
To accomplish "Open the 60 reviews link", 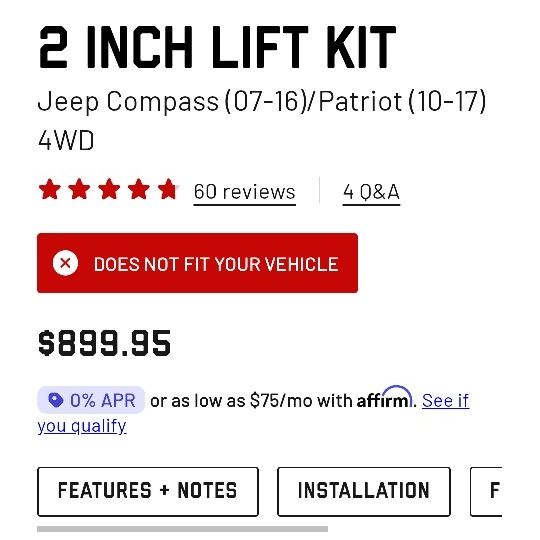I will click(x=245, y=192).
